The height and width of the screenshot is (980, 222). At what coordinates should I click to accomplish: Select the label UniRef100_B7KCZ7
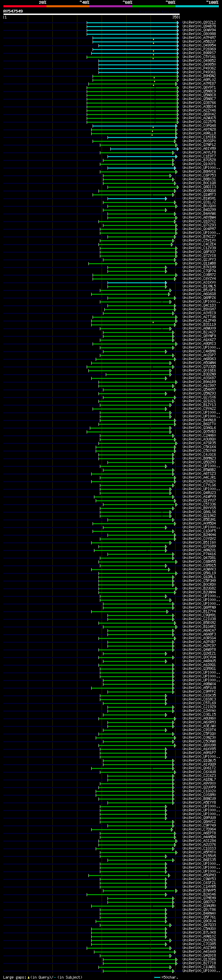pyautogui.click(x=199, y=237)
